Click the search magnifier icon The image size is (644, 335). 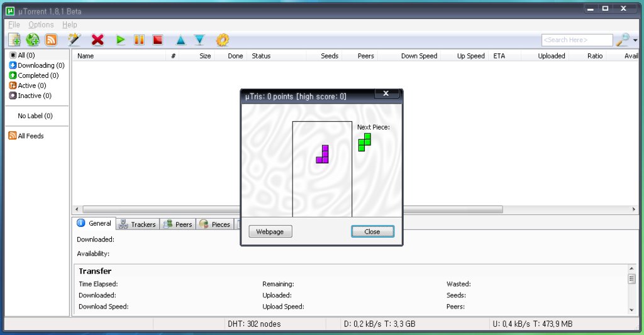click(623, 40)
